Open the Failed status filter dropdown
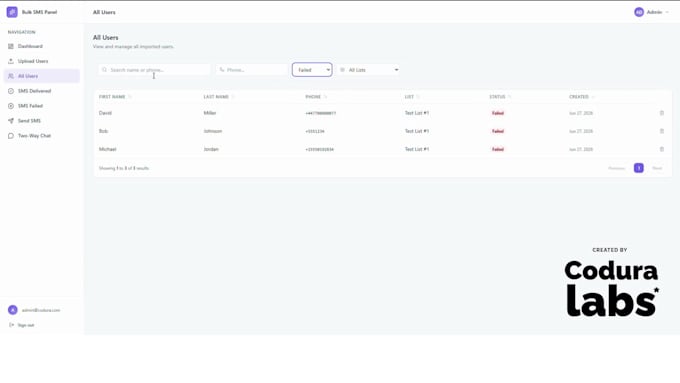680x383 pixels. point(312,70)
